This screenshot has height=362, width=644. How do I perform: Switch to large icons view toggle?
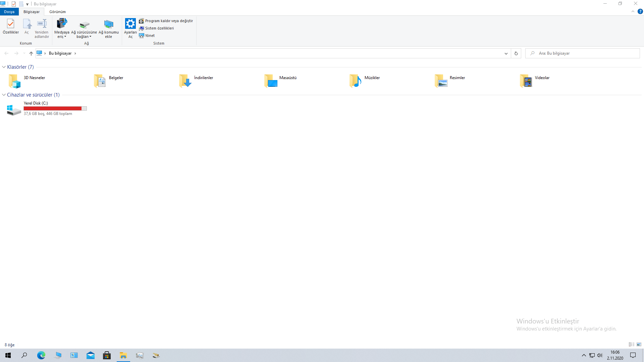639,345
